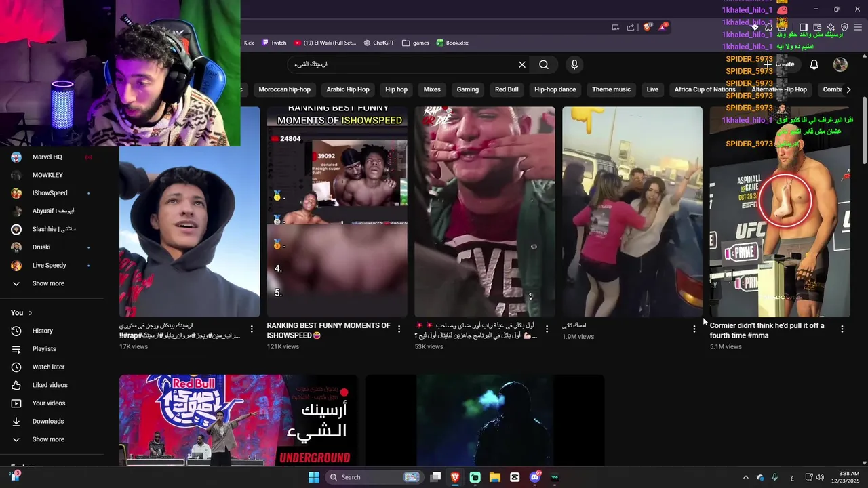The height and width of the screenshot is (488, 868).
Task: Open YouTube notifications bell
Action: click(814, 64)
